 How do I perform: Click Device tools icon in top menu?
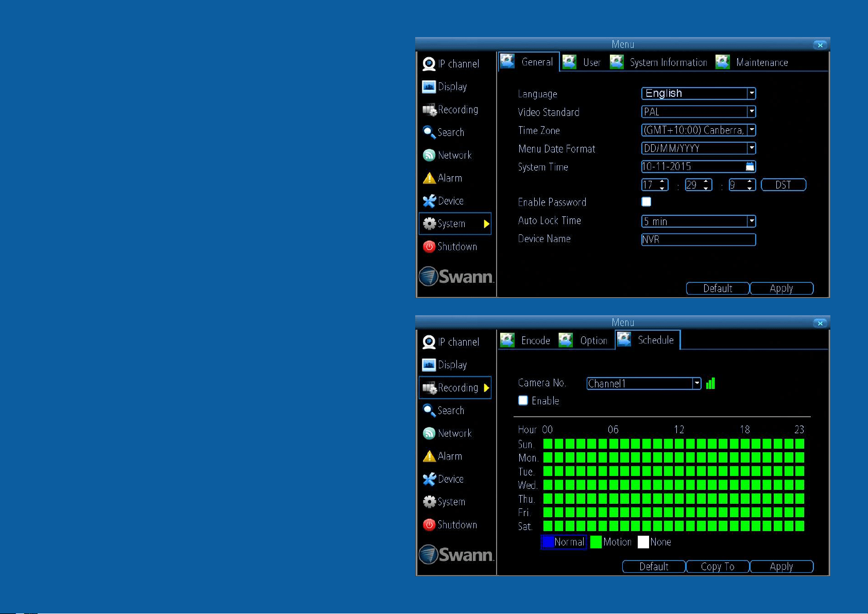(429, 201)
